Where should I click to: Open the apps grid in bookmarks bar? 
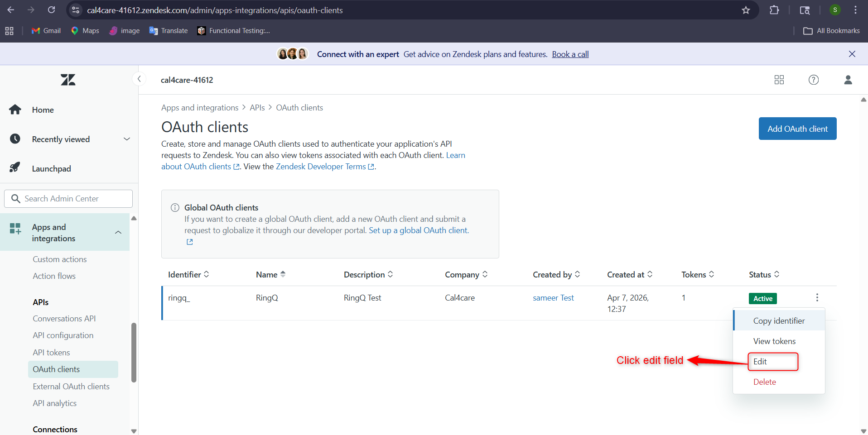point(9,31)
